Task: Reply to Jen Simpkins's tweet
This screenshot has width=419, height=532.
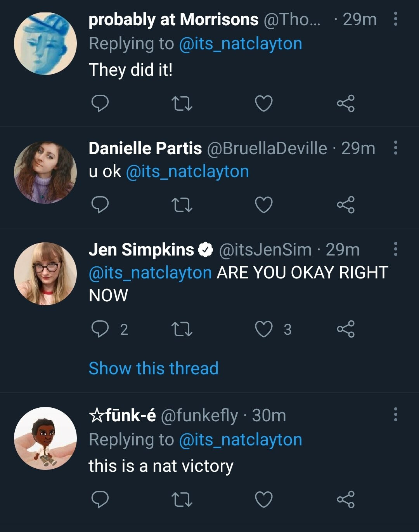Action: click(100, 329)
